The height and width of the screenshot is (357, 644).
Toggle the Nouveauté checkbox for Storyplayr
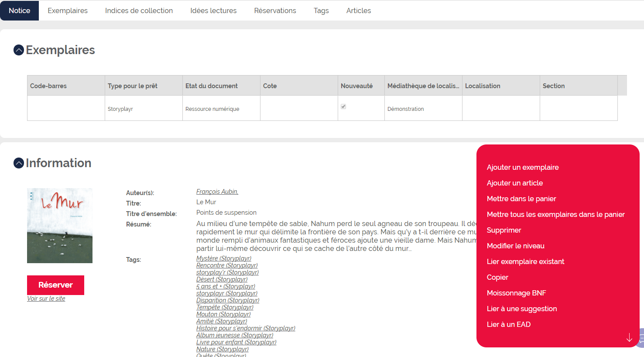tap(343, 106)
